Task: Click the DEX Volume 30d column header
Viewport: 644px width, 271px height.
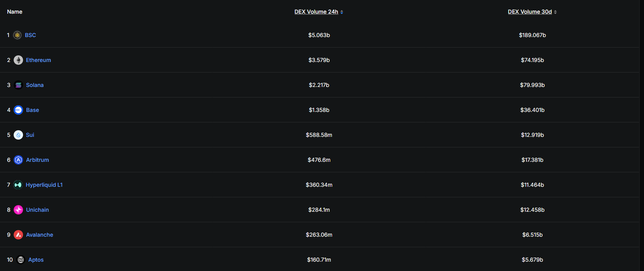Action: click(530, 12)
